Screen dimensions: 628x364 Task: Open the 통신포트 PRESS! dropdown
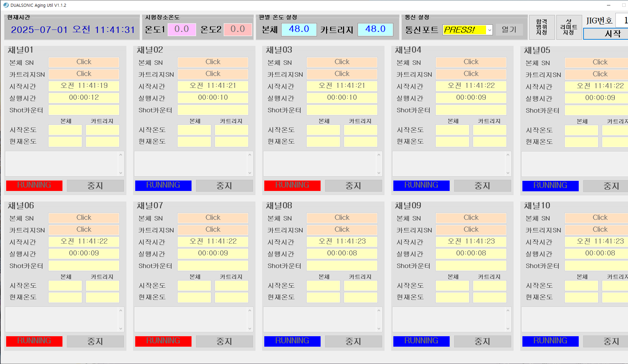pyautogui.click(x=489, y=30)
